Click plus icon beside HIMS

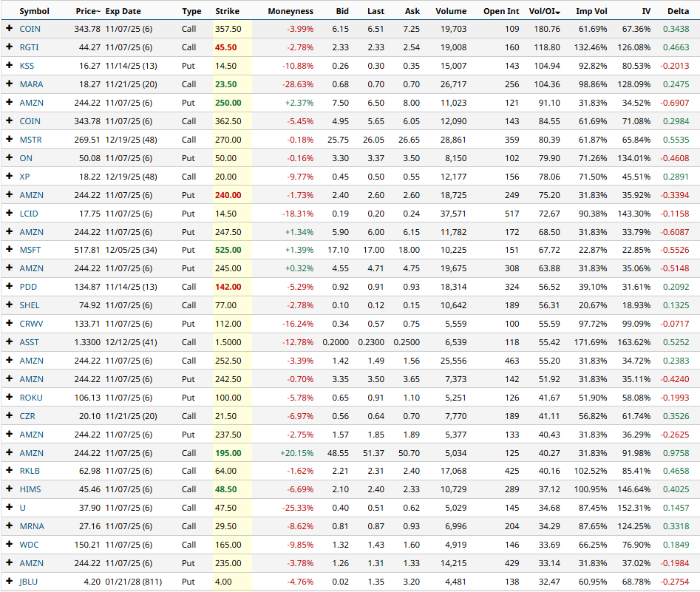[x=9, y=489]
